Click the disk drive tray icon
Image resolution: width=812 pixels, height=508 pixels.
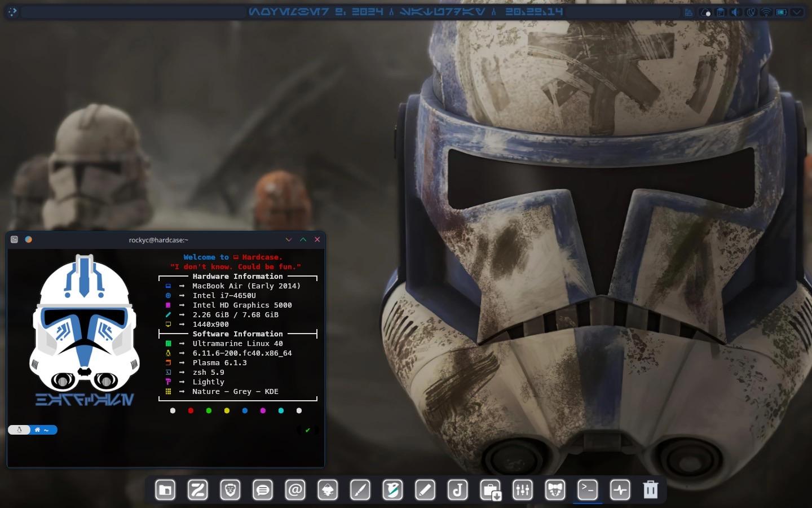click(689, 12)
